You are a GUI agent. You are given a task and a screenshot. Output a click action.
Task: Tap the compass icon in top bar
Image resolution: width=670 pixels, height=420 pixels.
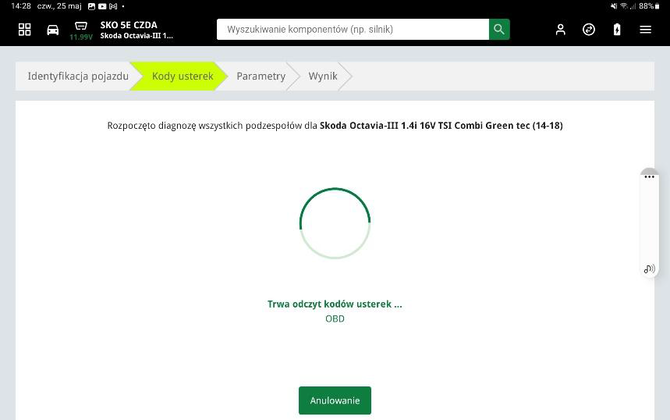(x=589, y=30)
